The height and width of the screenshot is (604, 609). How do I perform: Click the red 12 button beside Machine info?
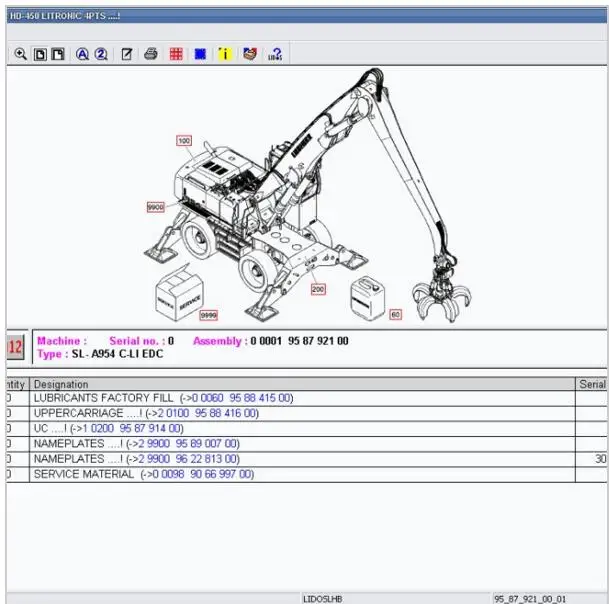16,347
